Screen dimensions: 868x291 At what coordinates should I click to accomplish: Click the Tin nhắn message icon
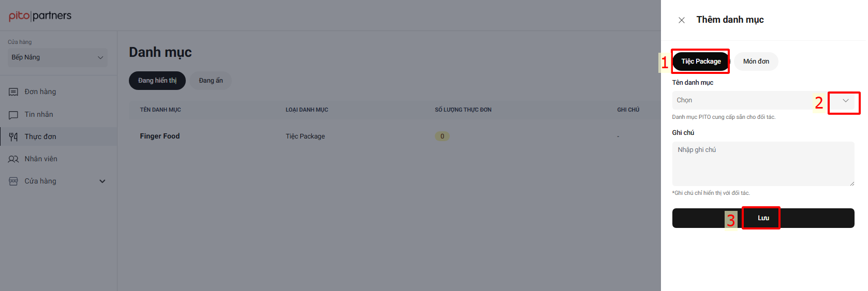(13, 115)
